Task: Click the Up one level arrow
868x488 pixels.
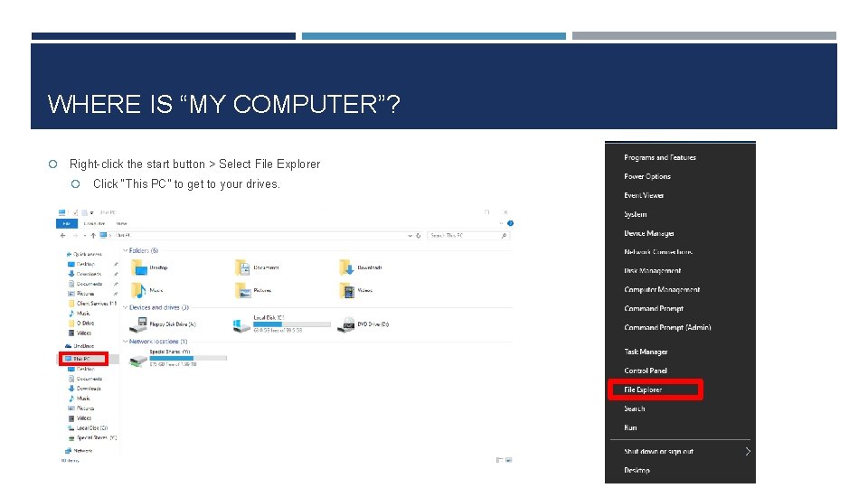Action: tap(93, 236)
